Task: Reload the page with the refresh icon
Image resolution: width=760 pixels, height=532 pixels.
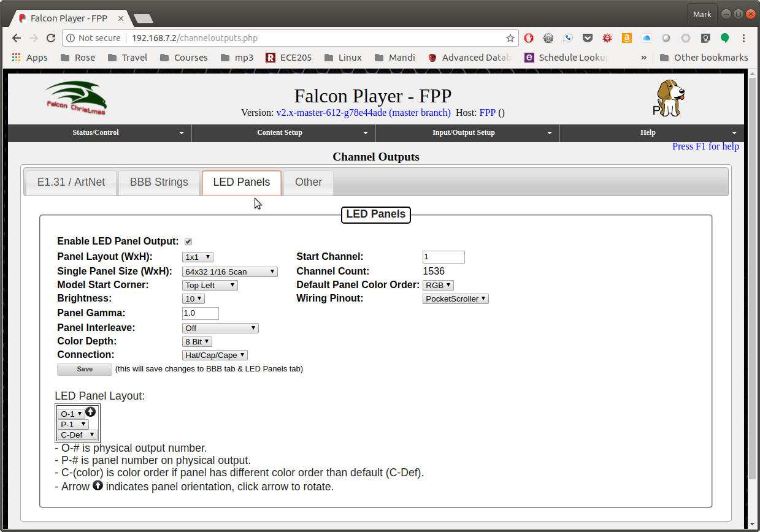Action: (x=51, y=38)
